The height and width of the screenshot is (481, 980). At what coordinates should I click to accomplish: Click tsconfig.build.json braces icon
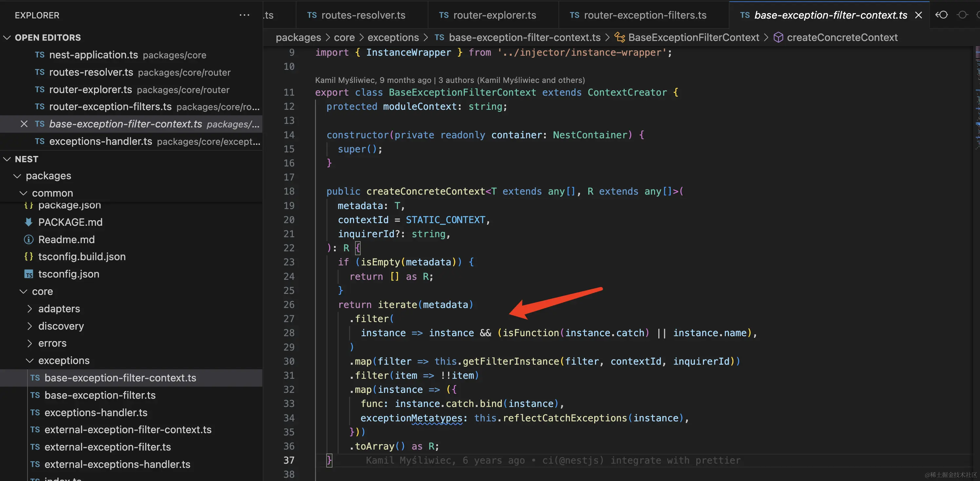pos(28,257)
